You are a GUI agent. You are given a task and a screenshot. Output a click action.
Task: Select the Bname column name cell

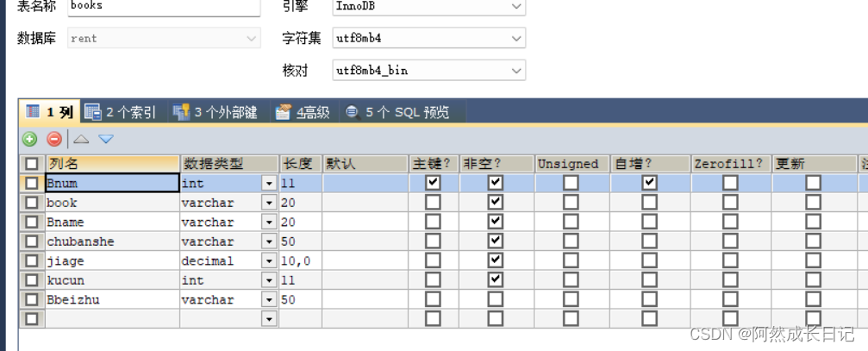[x=112, y=222]
